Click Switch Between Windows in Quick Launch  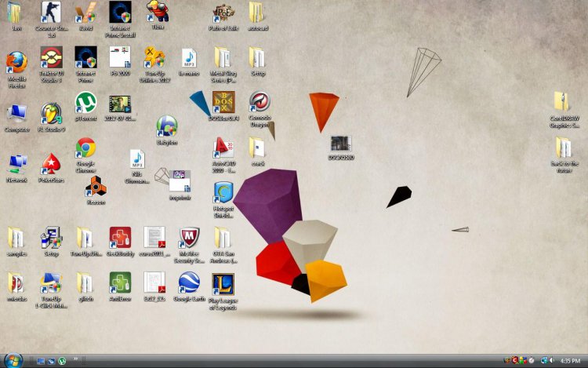tap(52, 361)
